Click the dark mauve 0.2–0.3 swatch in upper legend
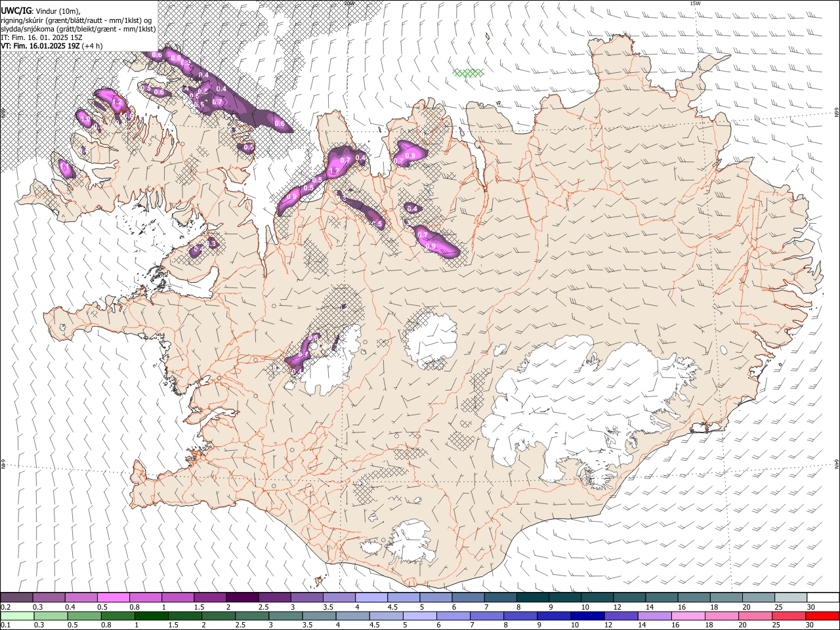Image resolution: width=840 pixels, height=630 pixels. [x=17, y=598]
